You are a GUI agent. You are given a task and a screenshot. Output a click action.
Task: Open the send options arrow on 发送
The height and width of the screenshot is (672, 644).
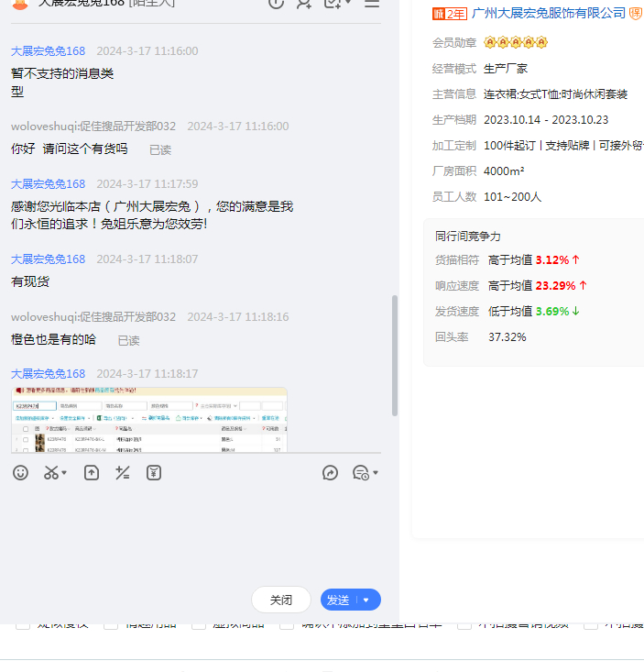(x=366, y=600)
